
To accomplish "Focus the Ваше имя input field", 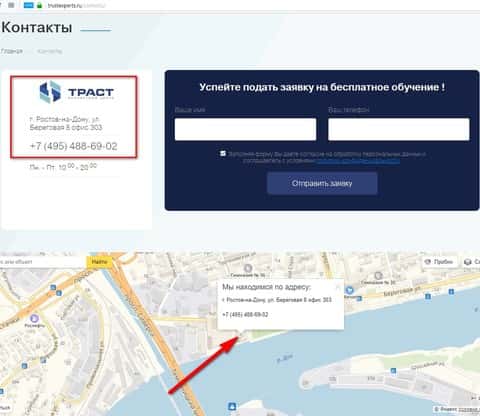I will click(x=245, y=129).
